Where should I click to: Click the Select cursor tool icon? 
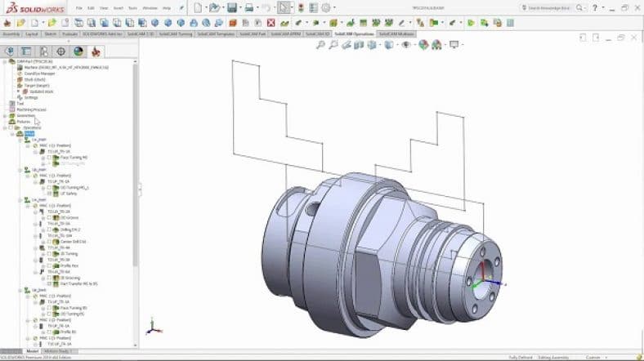tap(283, 8)
